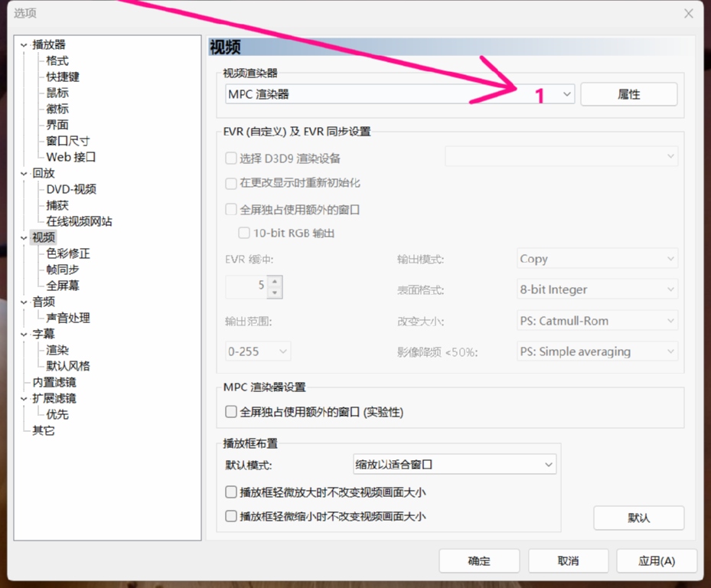
Task: Click the 应用(A) button
Action: 656,560
